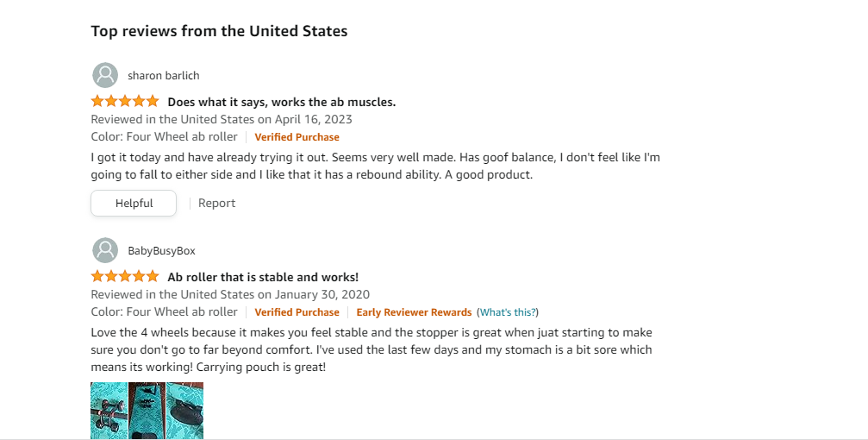Click the star rating on BabyBusyBox's review
The height and width of the screenshot is (440, 868).
coord(125,277)
